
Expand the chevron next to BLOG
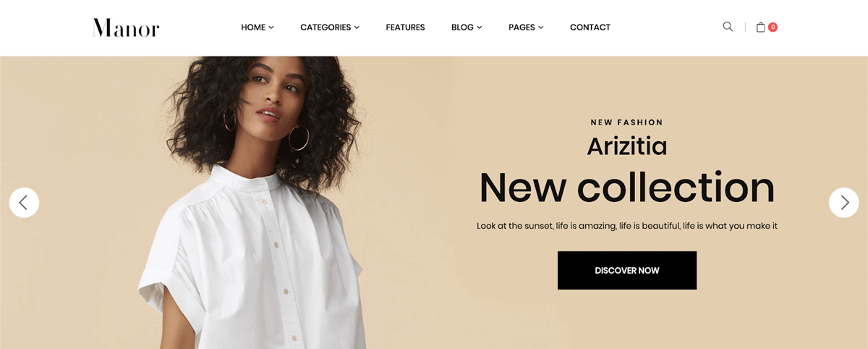point(479,28)
